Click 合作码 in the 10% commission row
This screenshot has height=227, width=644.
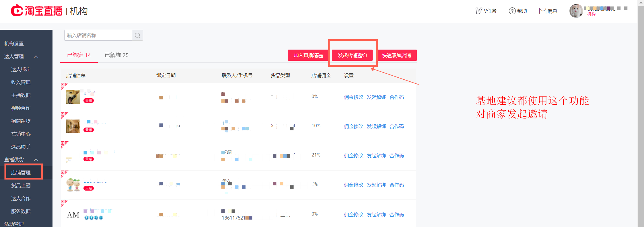[x=397, y=126]
